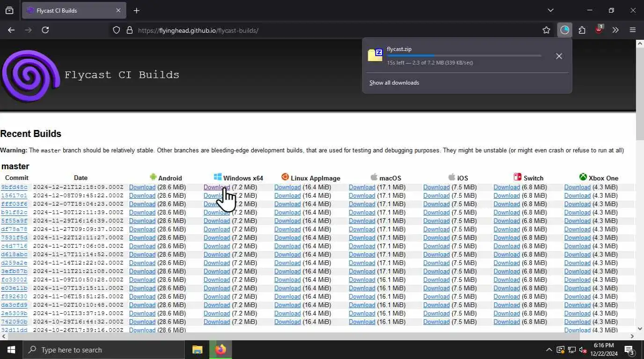Click the Date column header
This screenshot has width=644, height=359.
pos(80,178)
